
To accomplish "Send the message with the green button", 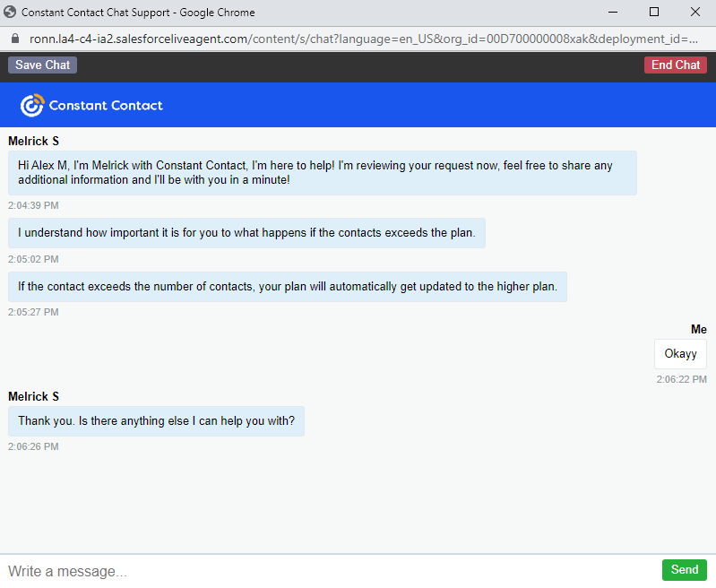I will point(684,570).
